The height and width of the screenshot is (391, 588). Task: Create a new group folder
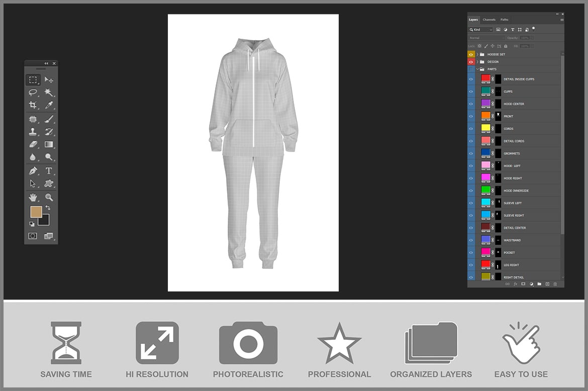(539, 284)
